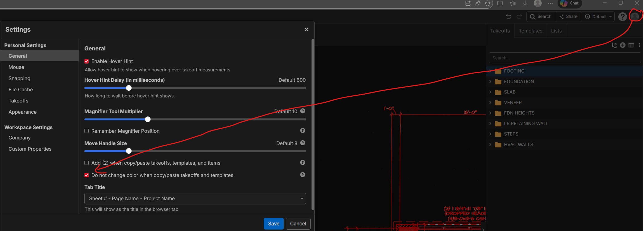644x231 pixels.
Task: Open the user profile avatar menu
Action: coord(635,17)
